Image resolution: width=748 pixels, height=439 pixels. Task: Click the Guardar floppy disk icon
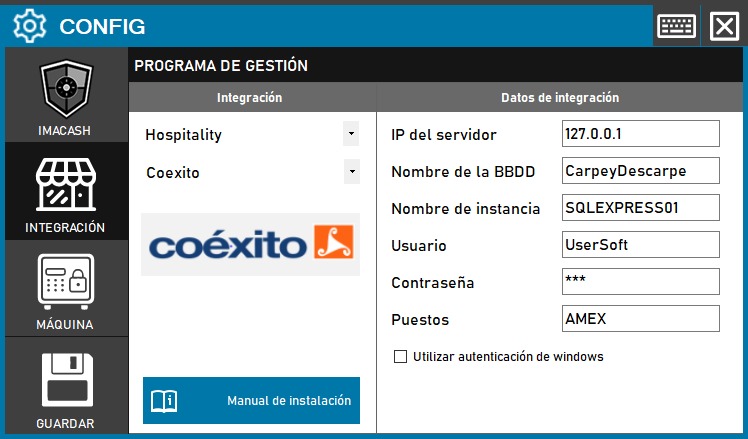pyautogui.click(x=66, y=380)
